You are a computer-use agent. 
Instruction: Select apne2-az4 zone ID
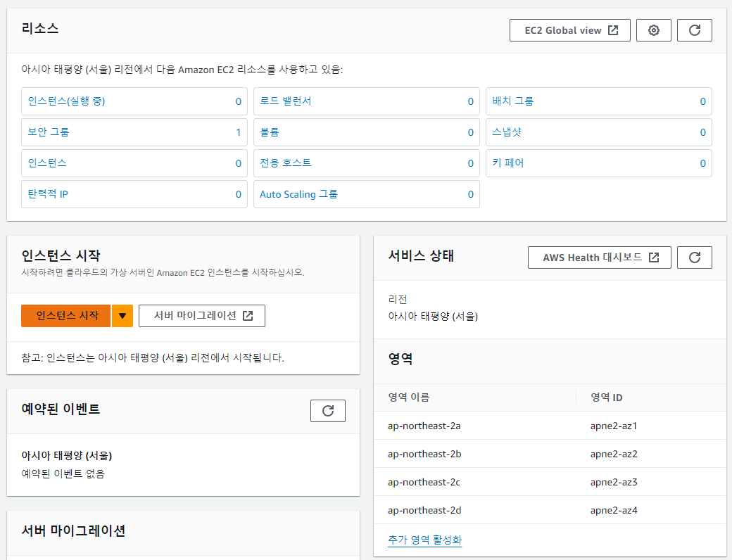click(614, 510)
